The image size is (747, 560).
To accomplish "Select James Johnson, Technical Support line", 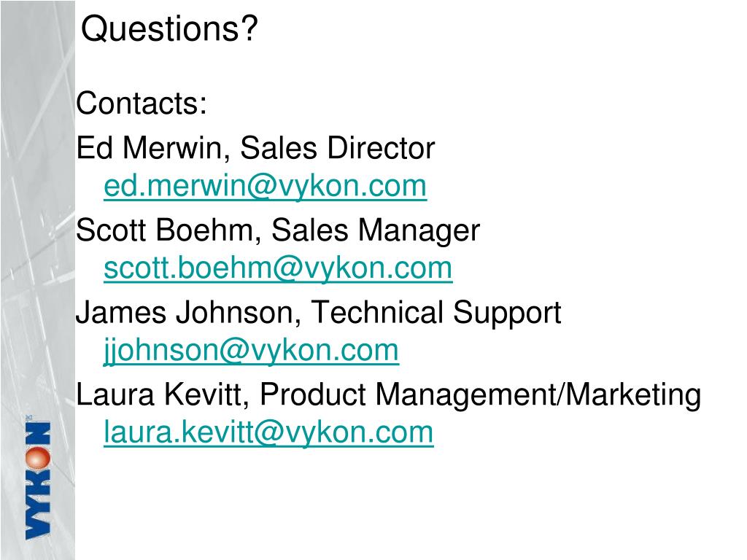I will point(318,314).
